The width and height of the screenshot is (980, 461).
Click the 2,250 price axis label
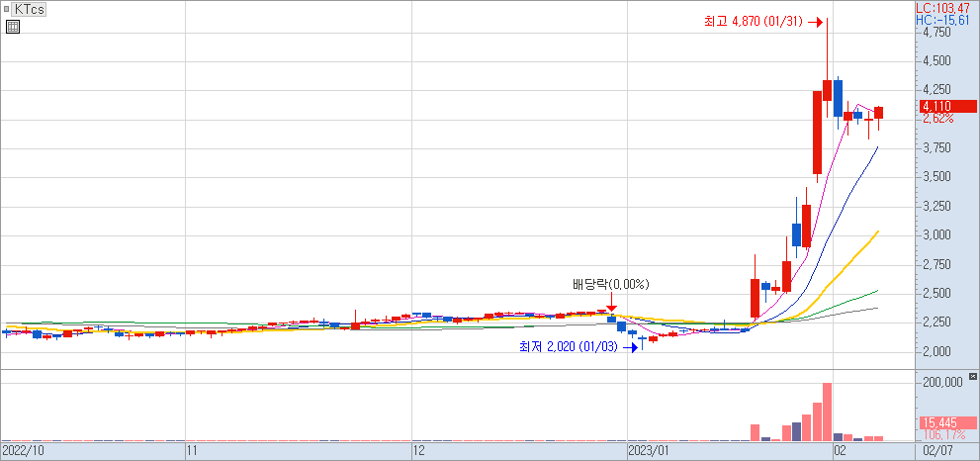[x=935, y=323]
